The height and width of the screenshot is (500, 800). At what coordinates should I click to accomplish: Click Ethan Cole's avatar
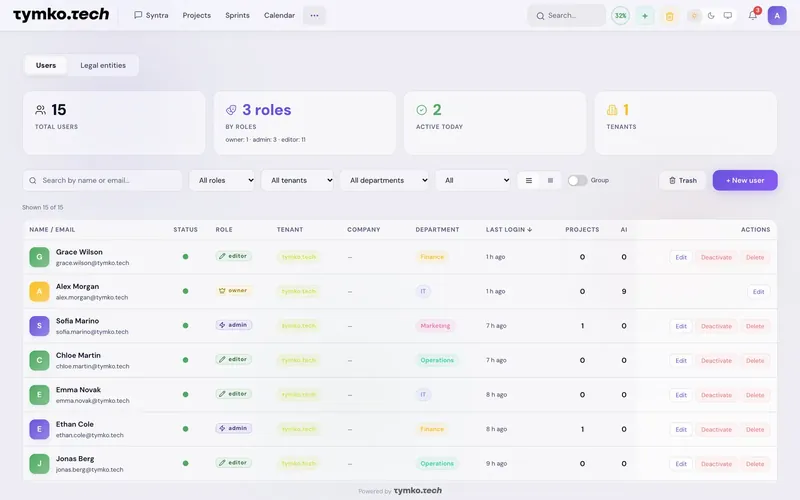[39, 429]
